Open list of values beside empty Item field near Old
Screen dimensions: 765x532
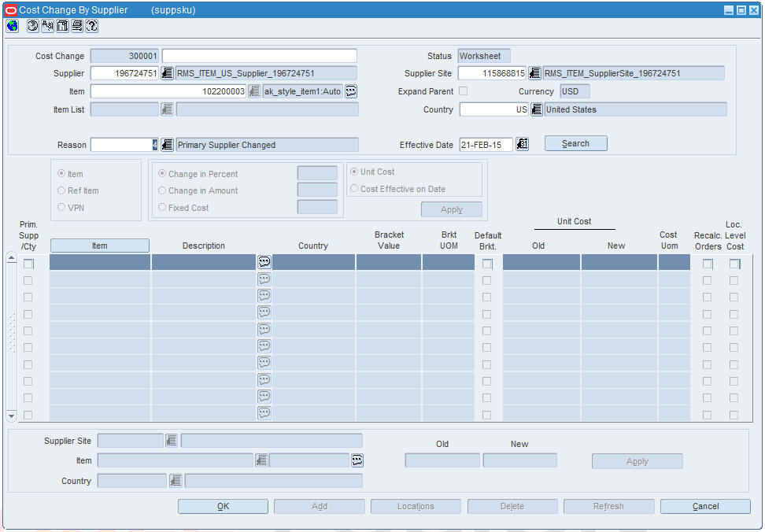click(261, 460)
